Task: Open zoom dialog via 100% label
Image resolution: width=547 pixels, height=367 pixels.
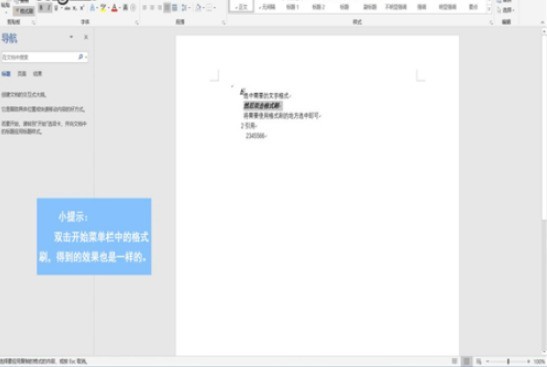Action: click(x=539, y=361)
